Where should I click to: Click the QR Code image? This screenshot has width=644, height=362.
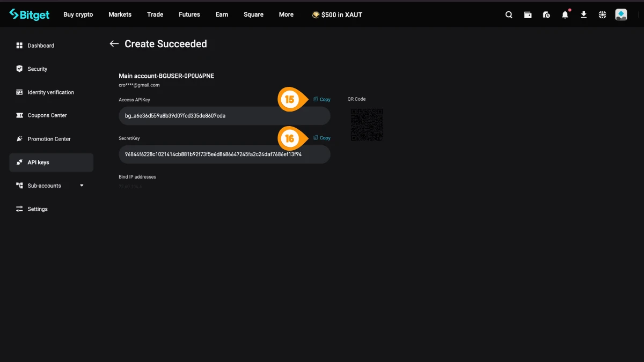367,124
